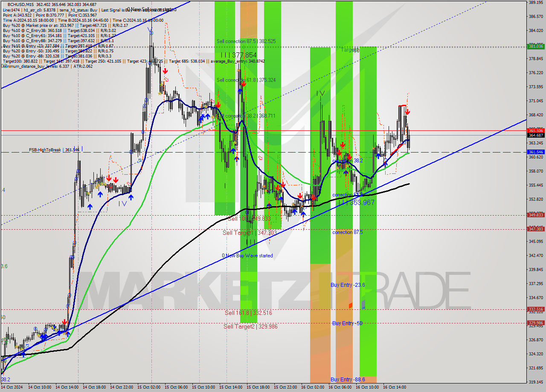
Task: Select '15 Oct 22:00' on time axis
Action: pos(285,387)
